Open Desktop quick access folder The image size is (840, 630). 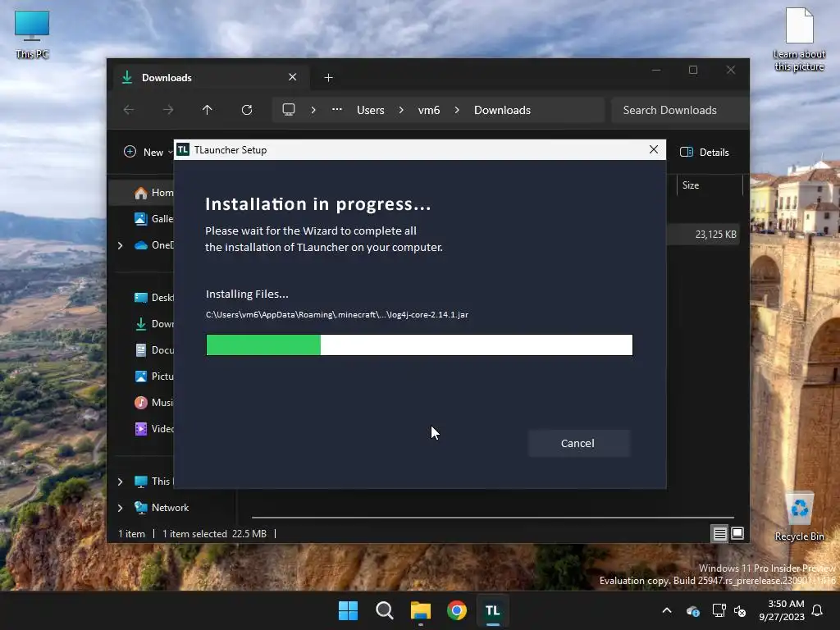coord(153,297)
